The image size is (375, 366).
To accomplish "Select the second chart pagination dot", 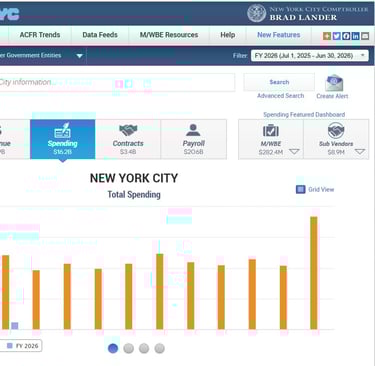I will pyautogui.click(x=128, y=348).
